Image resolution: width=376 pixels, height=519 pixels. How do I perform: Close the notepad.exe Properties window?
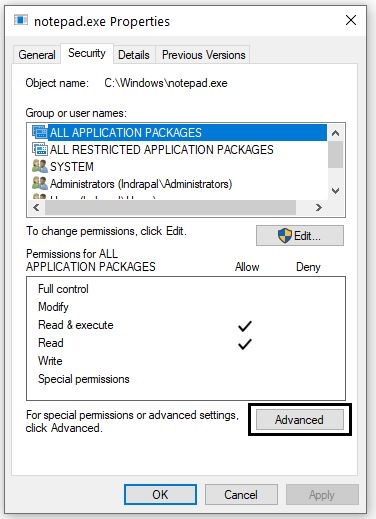(x=351, y=20)
